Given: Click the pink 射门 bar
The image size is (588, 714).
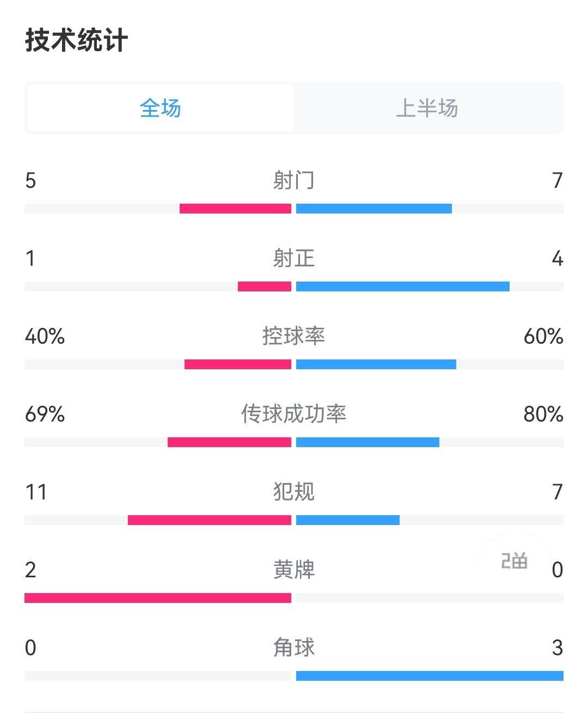Looking at the screenshot, I should (x=235, y=209).
